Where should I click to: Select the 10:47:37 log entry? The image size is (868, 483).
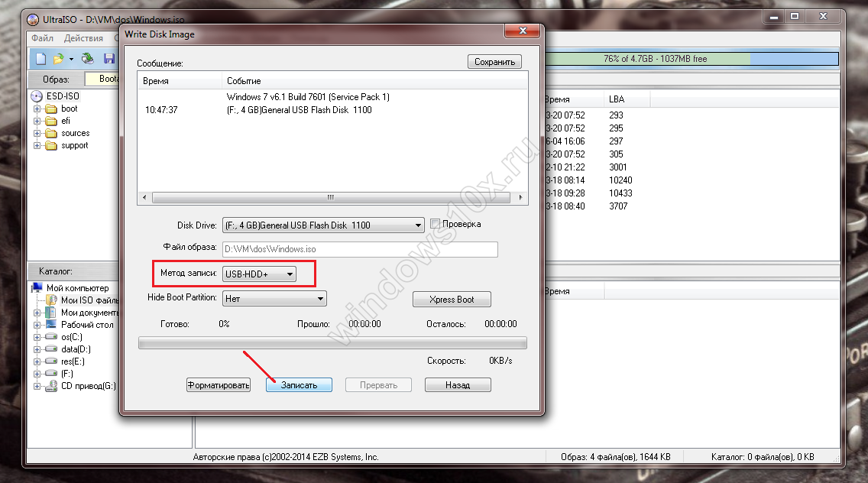[162, 110]
